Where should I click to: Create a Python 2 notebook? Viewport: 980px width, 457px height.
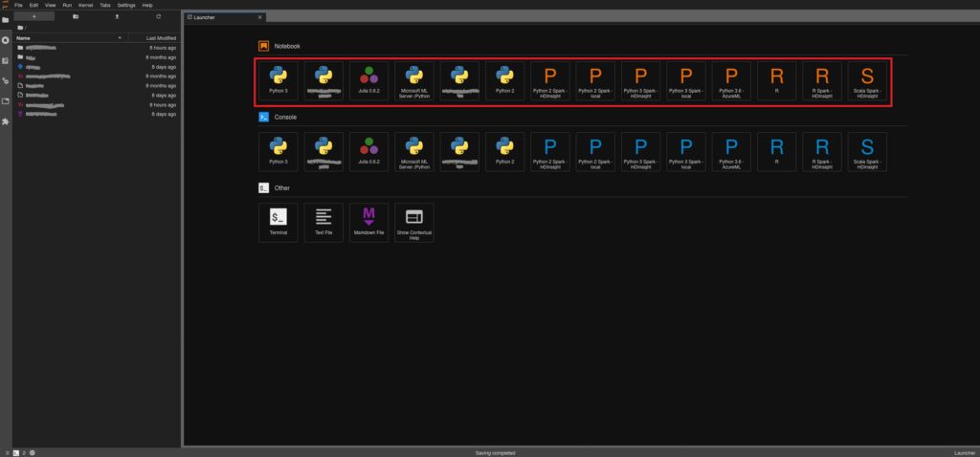504,81
